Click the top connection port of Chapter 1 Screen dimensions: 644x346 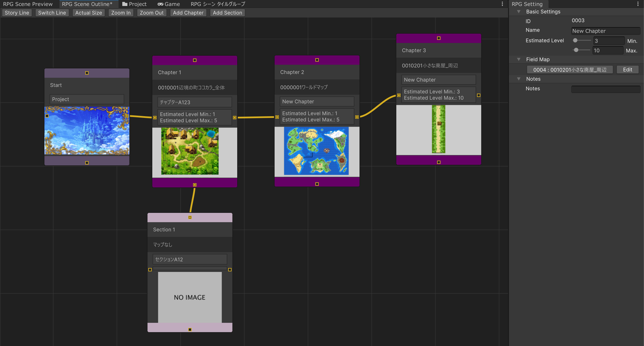coord(194,60)
